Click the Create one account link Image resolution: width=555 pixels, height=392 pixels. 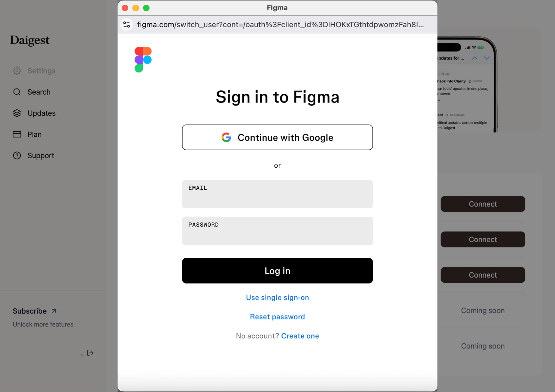point(300,336)
